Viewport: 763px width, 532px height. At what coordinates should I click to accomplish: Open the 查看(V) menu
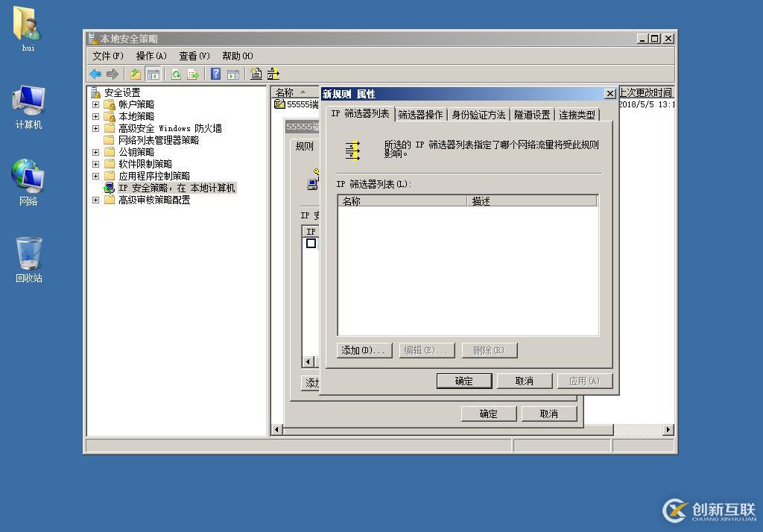click(194, 56)
